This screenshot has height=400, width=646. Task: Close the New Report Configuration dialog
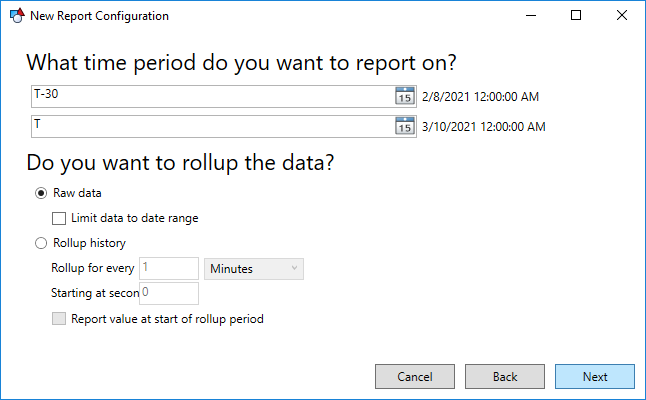tap(622, 16)
